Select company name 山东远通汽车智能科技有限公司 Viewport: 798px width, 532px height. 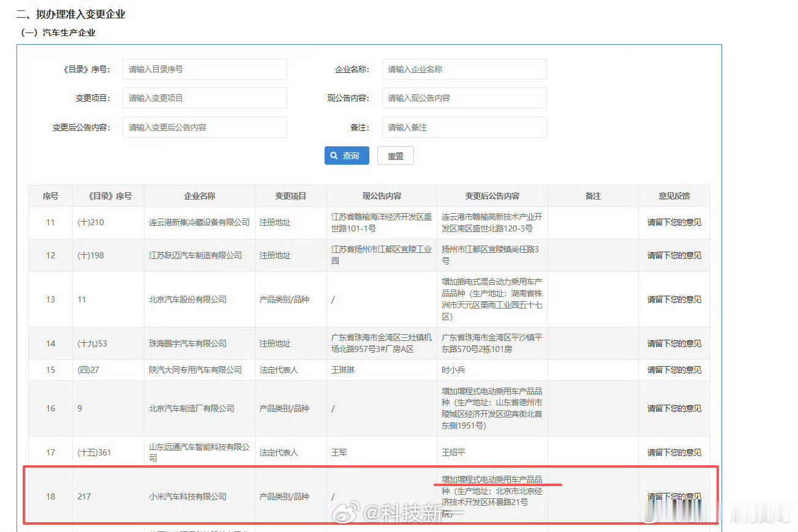click(x=200, y=452)
